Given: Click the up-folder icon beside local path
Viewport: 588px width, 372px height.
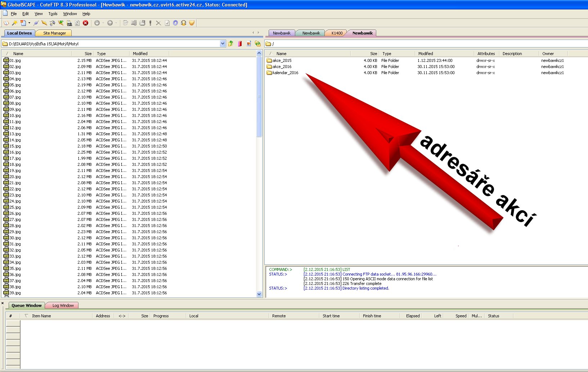Looking at the screenshot, I should point(230,44).
